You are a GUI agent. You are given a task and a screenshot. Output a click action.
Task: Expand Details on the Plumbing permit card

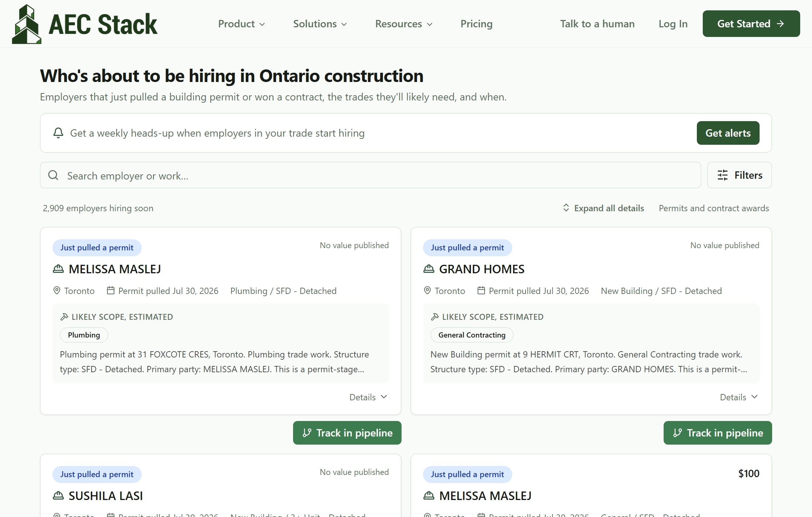[x=368, y=397]
